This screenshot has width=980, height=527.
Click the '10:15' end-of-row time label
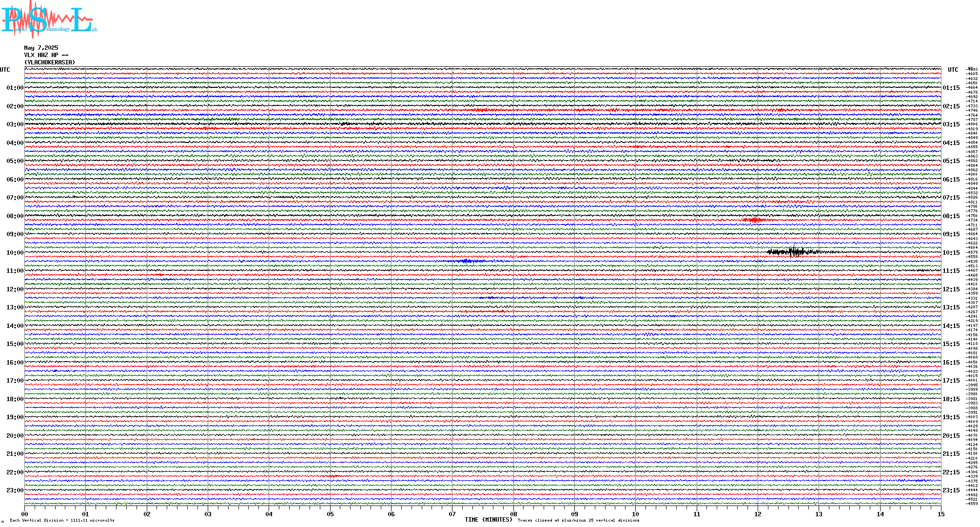[x=951, y=253]
